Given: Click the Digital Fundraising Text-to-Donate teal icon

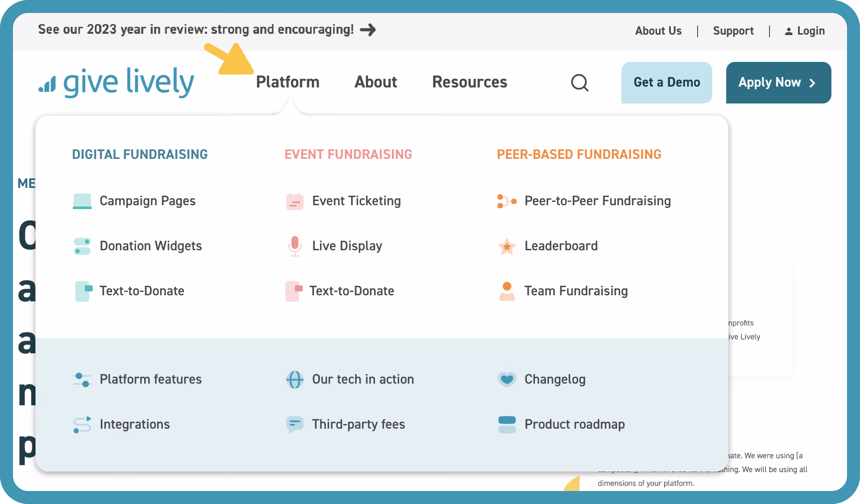Looking at the screenshot, I should (x=84, y=291).
